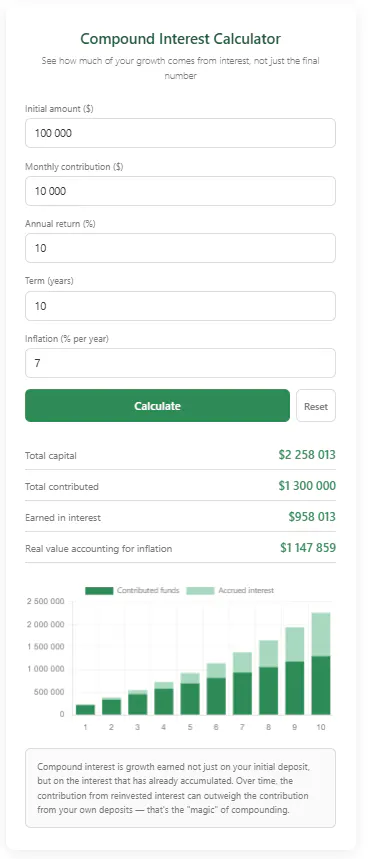Click the Total capital value $2 258 013
Viewport: 370px width, 859px height.
tap(307, 455)
